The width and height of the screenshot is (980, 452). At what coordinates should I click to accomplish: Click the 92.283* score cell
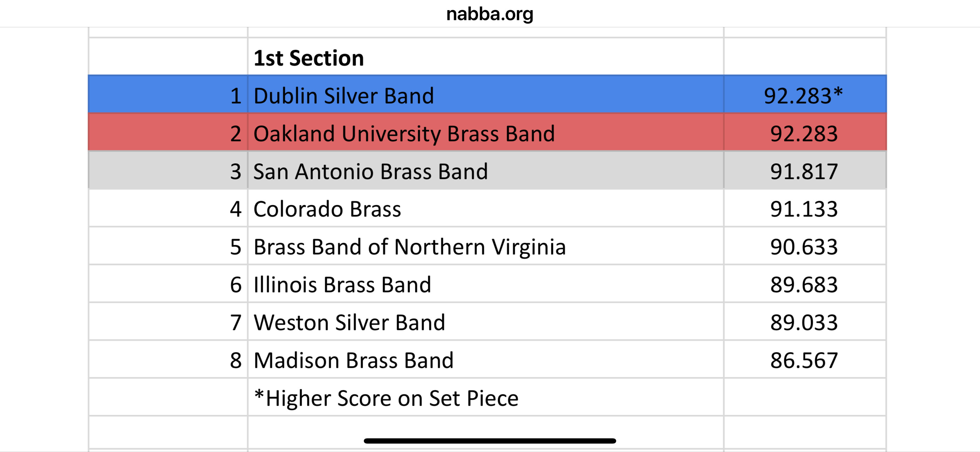pyautogui.click(x=805, y=94)
